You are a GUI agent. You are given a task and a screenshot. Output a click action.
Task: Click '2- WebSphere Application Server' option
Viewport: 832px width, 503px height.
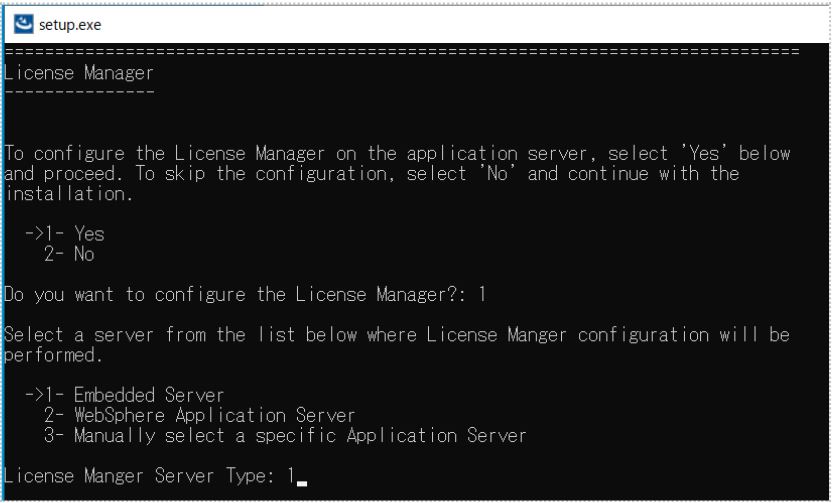click(200, 415)
